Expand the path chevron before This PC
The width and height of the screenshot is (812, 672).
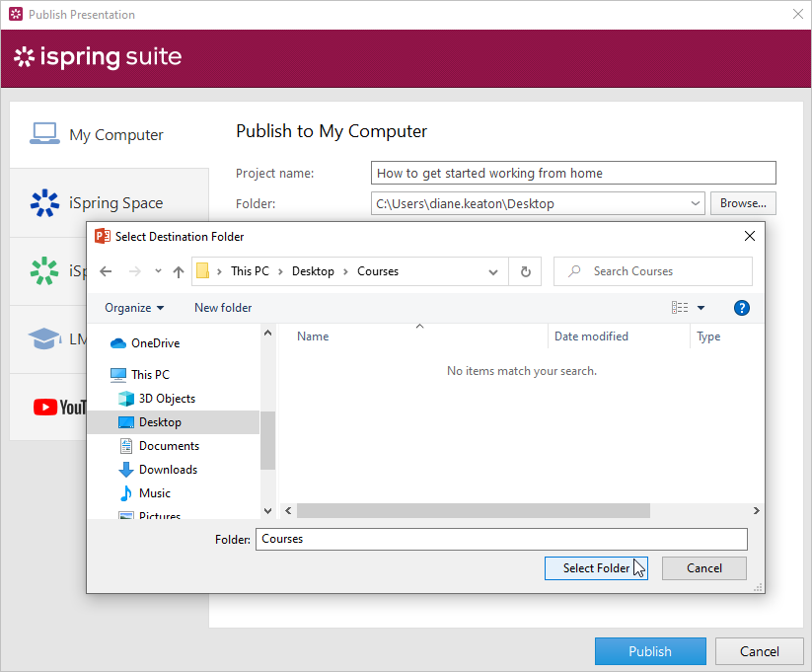tap(220, 271)
